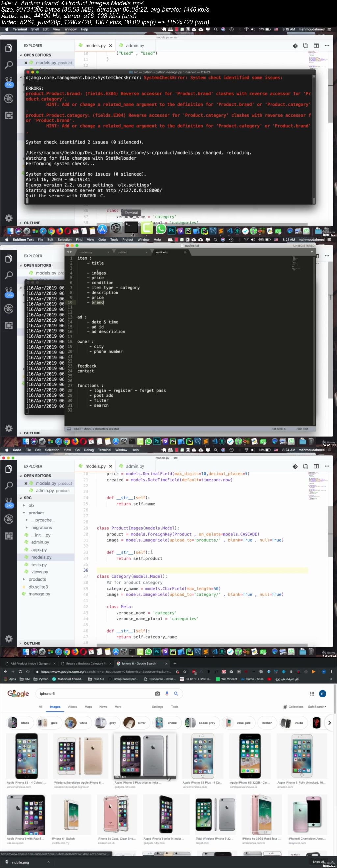
Task: Click Split Editor icon above the ProductImages code
Action: pyautogui.click(x=316, y=466)
